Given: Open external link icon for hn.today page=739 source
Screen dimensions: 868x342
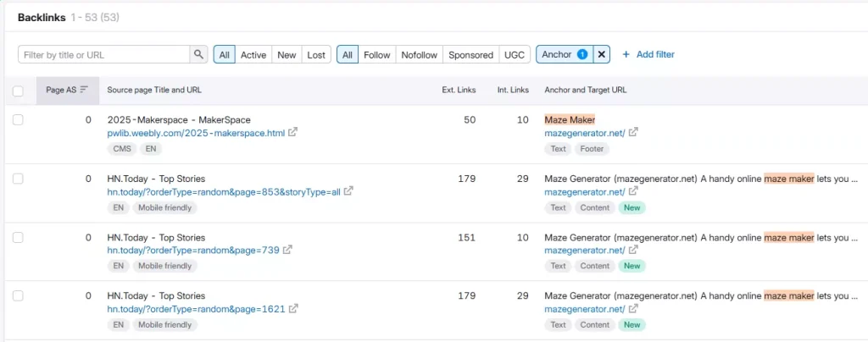Looking at the screenshot, I should (x=288, y=250).
